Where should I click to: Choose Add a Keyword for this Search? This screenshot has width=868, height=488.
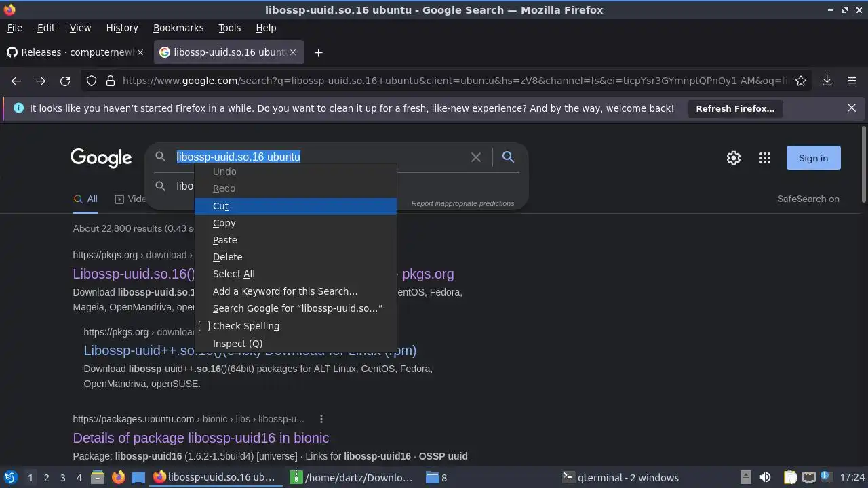pos(296,291)
